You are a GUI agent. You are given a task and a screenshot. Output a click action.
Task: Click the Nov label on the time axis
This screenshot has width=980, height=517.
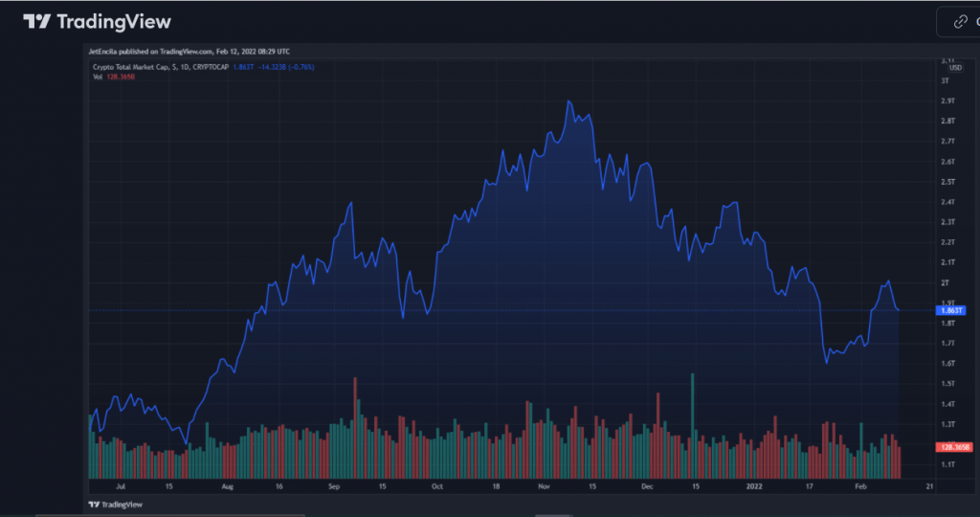pyautogui.click(x=544, y=486)
